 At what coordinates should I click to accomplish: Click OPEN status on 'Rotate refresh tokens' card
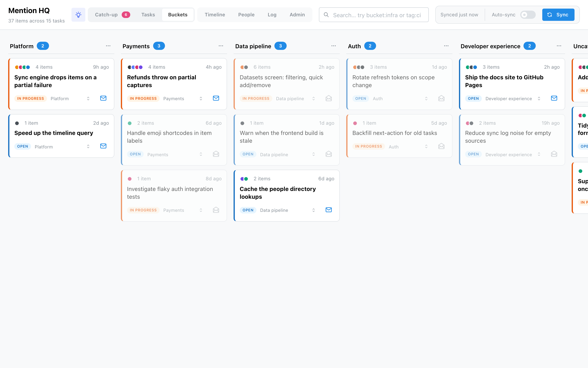point(361,98)
